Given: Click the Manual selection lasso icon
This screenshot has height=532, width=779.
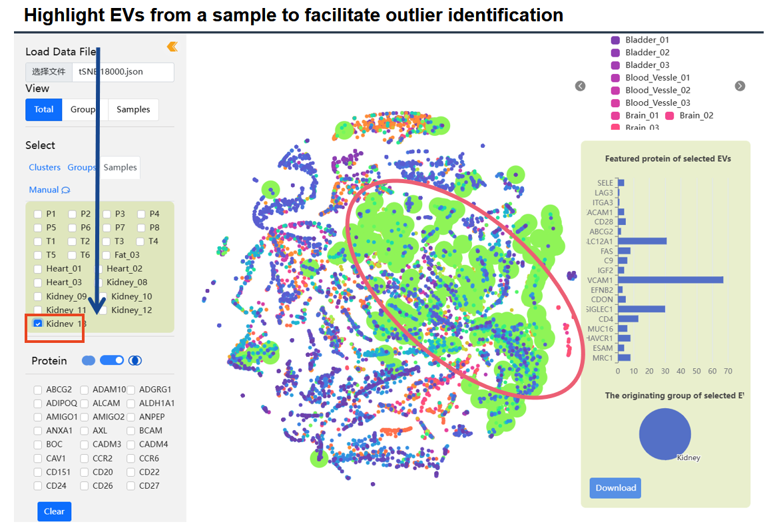Looking at the screenshot, I should click(66, 190).
